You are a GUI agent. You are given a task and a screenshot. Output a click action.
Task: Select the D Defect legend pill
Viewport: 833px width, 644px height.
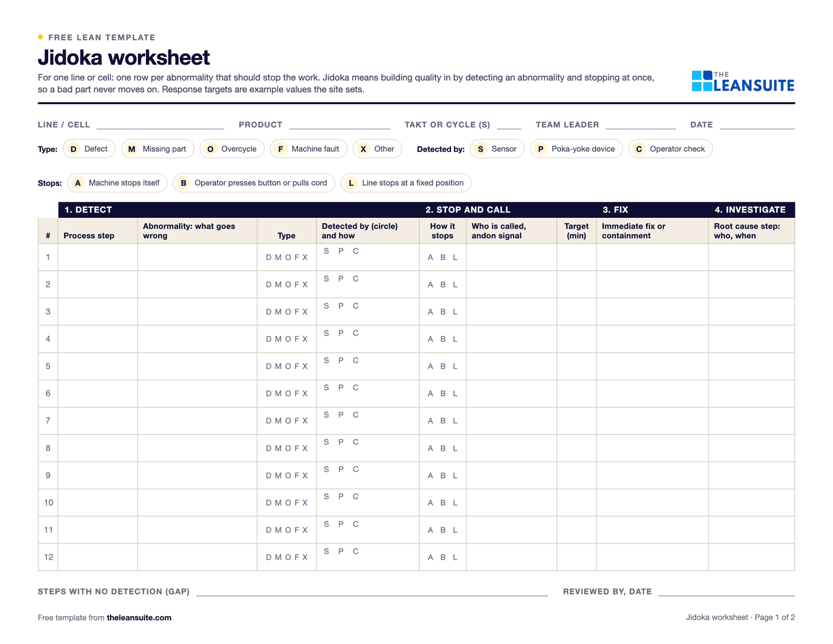coord(89,149)
